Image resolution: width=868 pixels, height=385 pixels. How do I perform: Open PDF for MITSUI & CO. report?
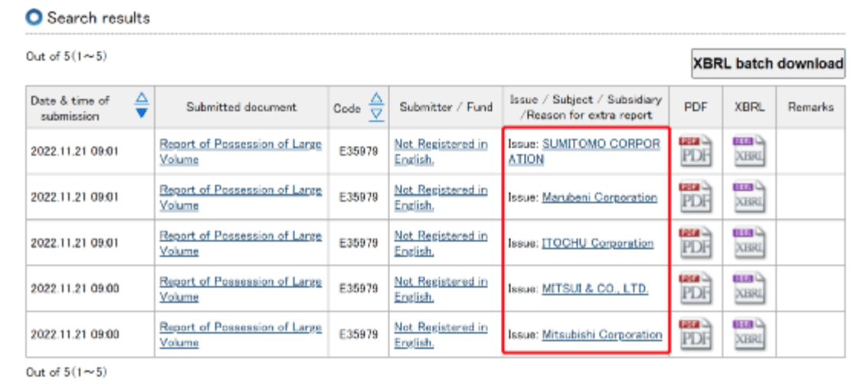pos(696,288)
